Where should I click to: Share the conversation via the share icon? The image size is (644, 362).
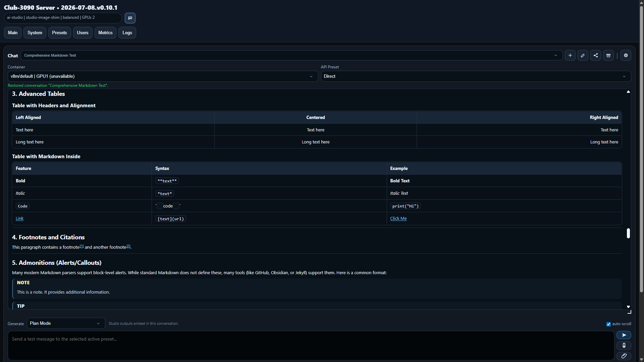point(595,55)
